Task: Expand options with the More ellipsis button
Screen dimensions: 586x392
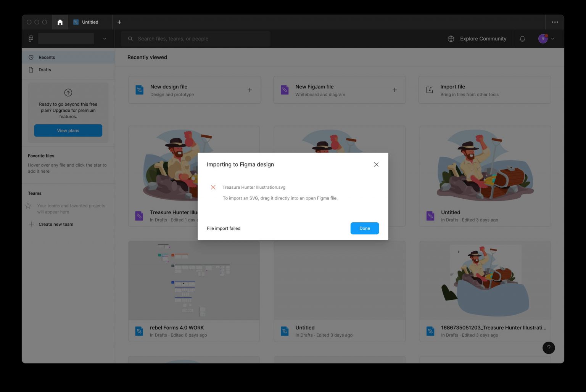Action: [x=555, y=22]
